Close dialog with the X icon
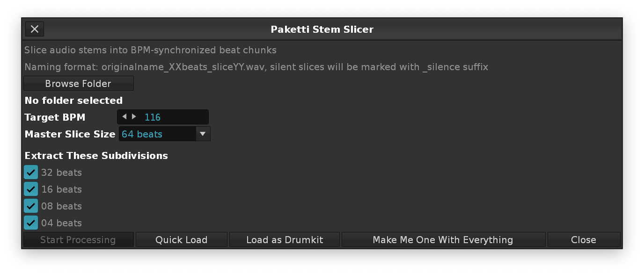Viewport: 644px width, 274px height. 35,29
